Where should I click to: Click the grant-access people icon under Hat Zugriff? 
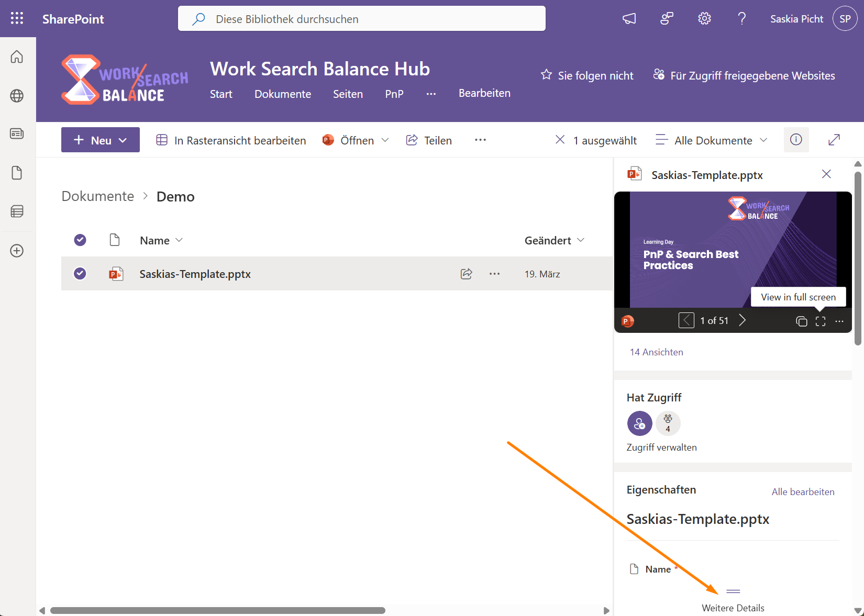pos(639,423)
